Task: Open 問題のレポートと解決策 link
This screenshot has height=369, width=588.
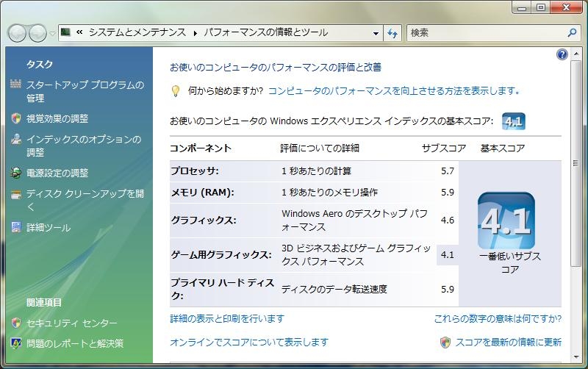Action: (75, 343)
